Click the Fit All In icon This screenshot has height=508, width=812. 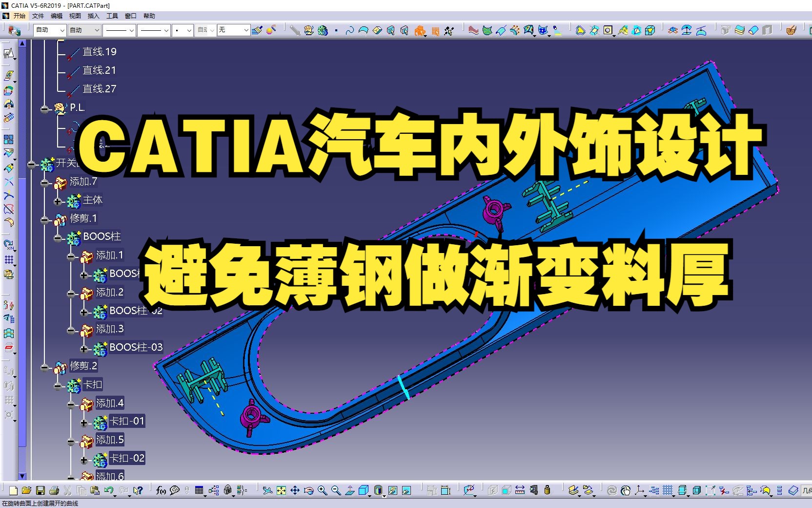pos(281,490)
